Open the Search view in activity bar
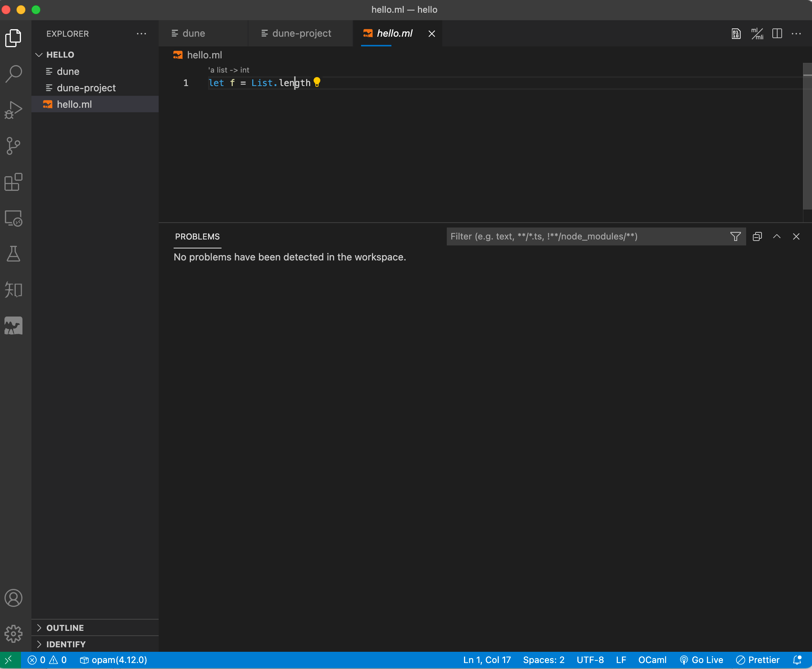This screenshot has height=669, width=812. (x=13, y=74)
